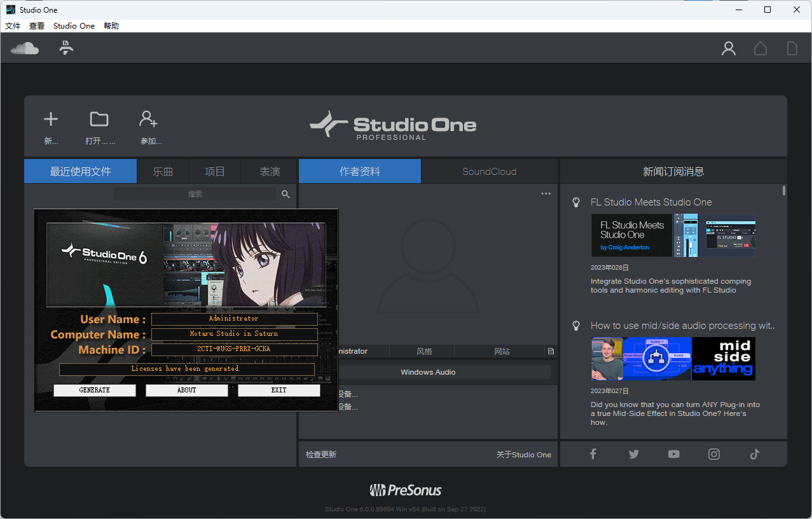Open PreSonus Instagram icon
The height and width of the screenshot is (519, 812).
pos(714,453)
